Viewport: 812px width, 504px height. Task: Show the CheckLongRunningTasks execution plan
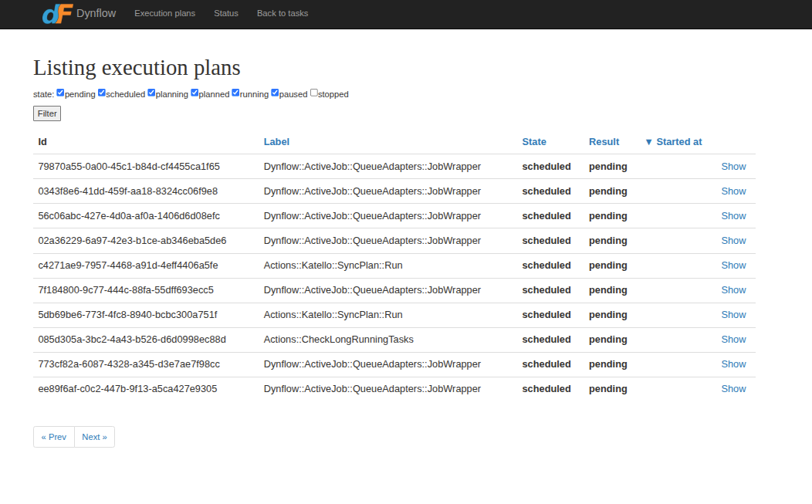click(733, 340)
